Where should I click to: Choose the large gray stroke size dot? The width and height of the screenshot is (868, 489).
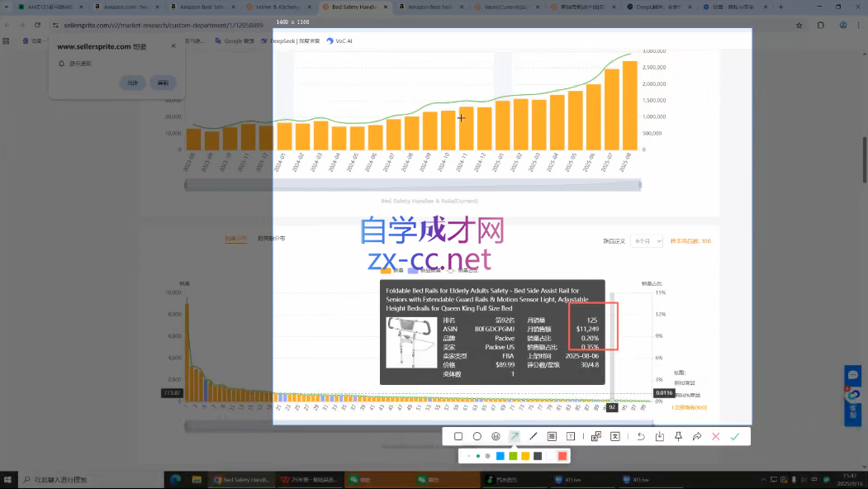point(488,456)
